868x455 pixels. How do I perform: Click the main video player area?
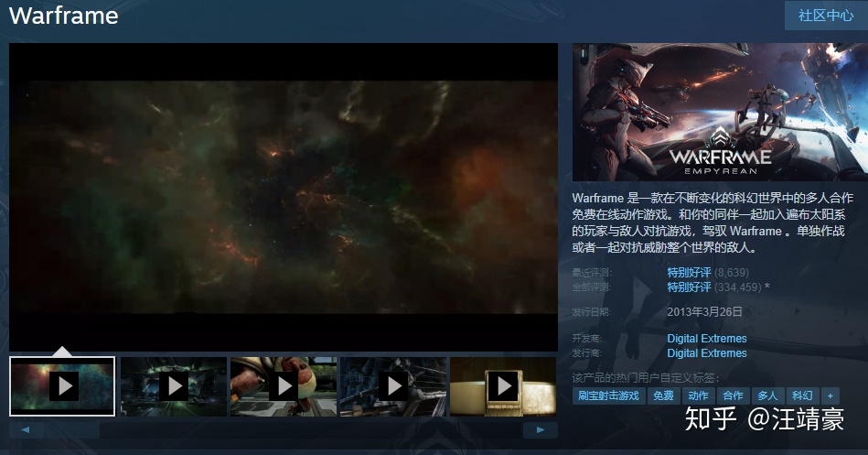coord(284,198)
